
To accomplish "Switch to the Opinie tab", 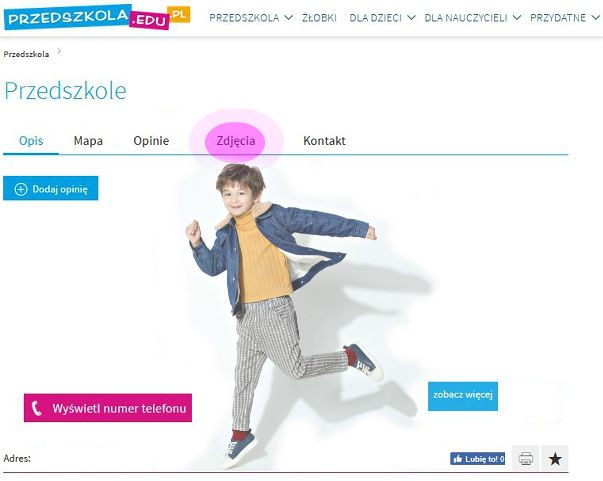I will pos(151,141).
